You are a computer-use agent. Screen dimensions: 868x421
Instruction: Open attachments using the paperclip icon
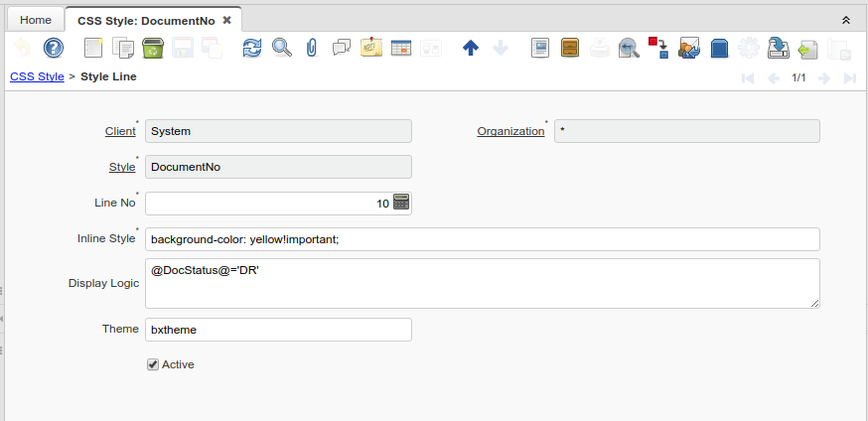(x=311, y=48)
